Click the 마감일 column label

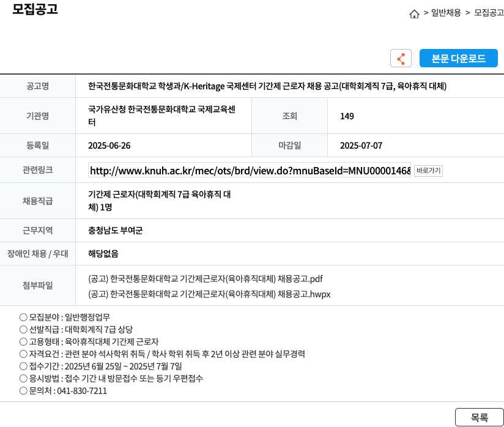289,146
